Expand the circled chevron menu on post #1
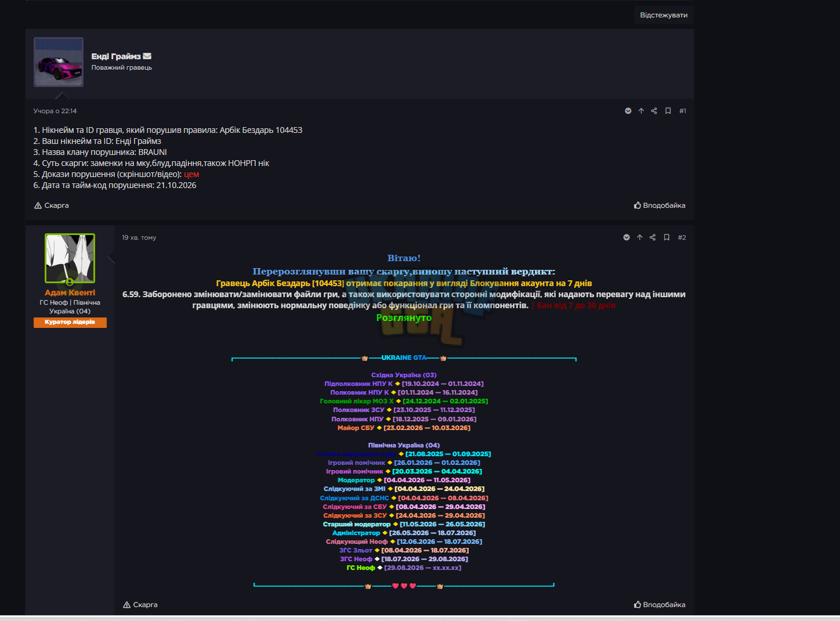The width and height of the screenshot is (840, 621). (628, 111)
